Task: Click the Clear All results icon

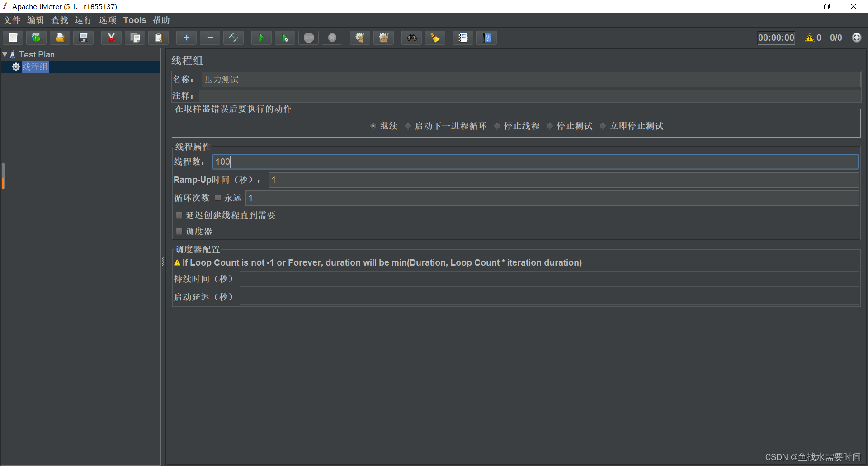Action: pos(383,38)
